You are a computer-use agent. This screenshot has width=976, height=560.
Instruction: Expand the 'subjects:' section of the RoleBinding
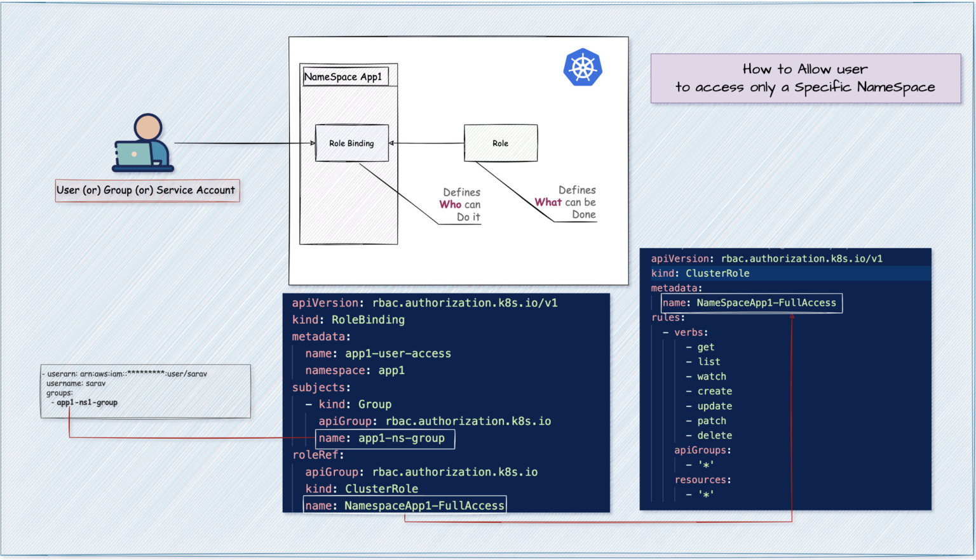coord(320,387)
